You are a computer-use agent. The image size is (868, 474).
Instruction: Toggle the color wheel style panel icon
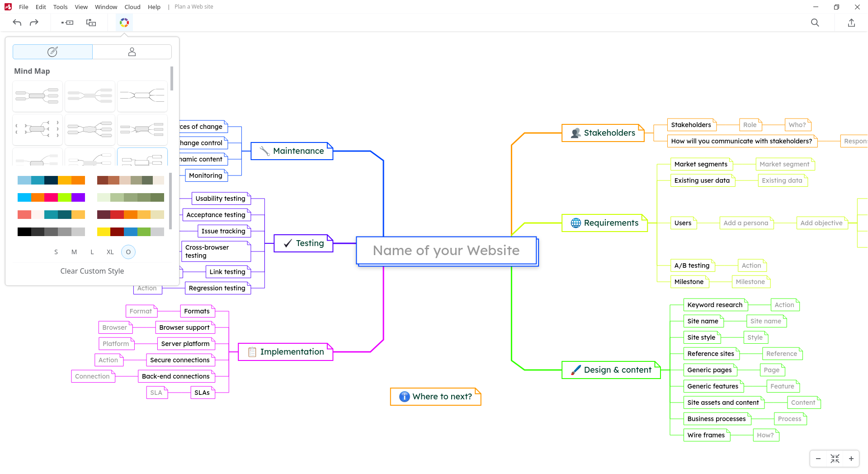click(124, 23)
